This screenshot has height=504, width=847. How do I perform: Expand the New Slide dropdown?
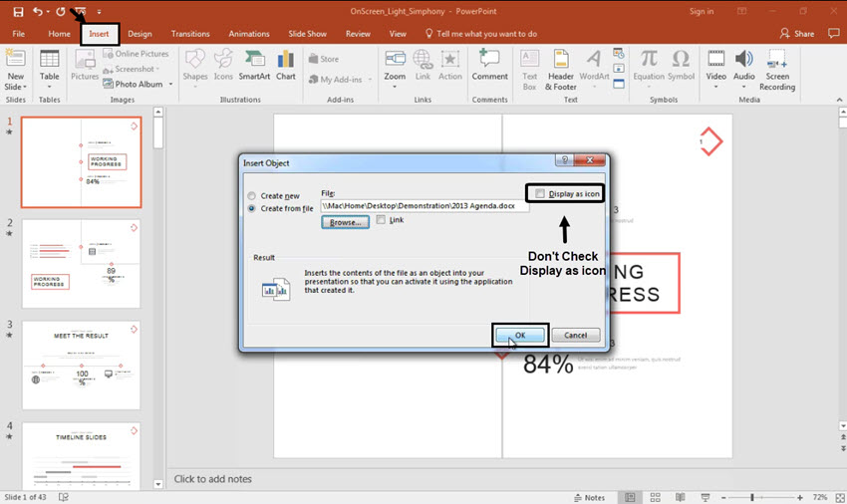[x=15, y=87]
